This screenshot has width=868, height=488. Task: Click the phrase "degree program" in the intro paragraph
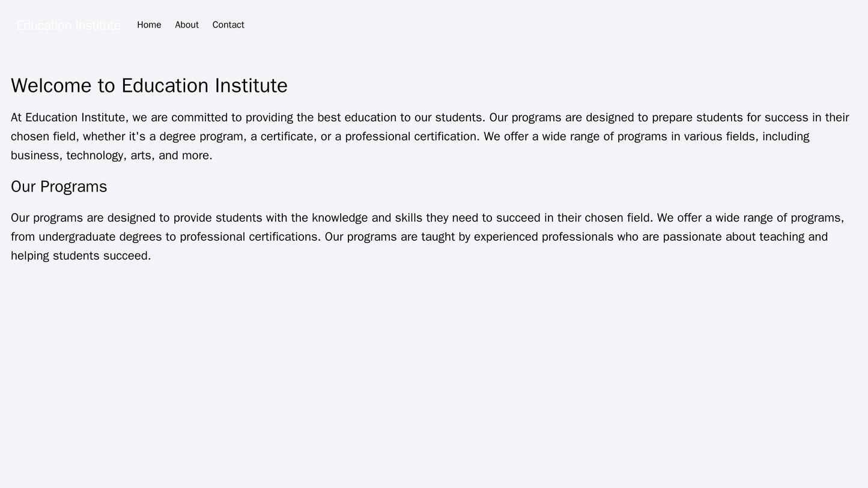pyautogui.click(x=203, y=136)
